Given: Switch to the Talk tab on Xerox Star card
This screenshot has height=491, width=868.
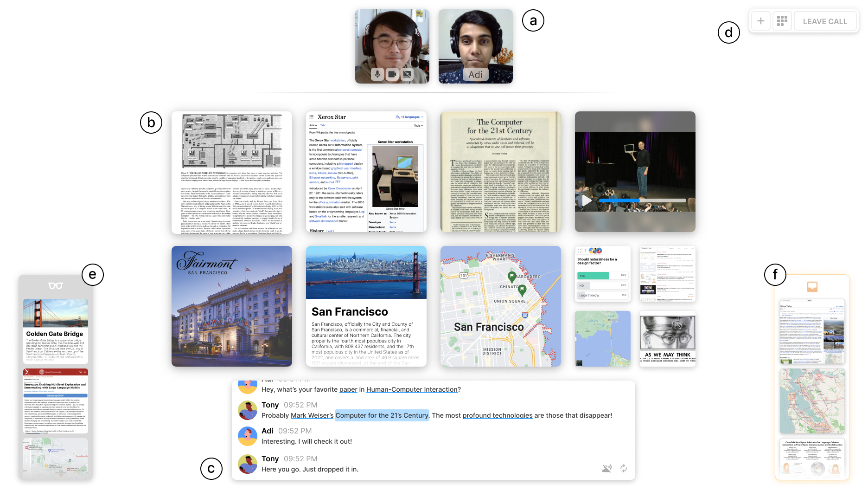Looking at the screenshot, I should pos(323,125).
